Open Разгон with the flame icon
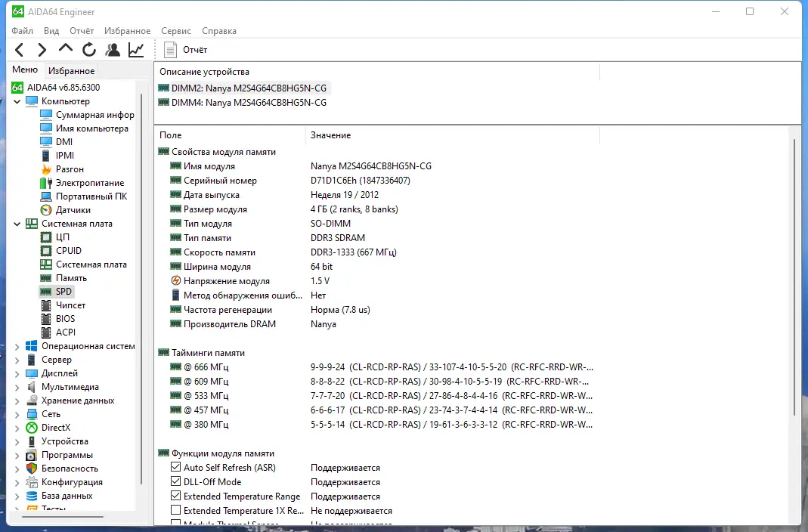 (x=62, y=169)
